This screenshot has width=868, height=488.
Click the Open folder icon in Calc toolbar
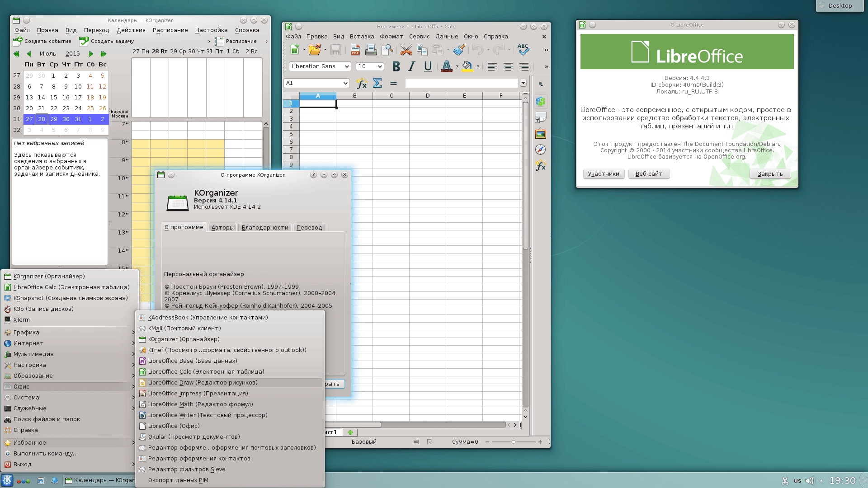click(x=315, y=50)
